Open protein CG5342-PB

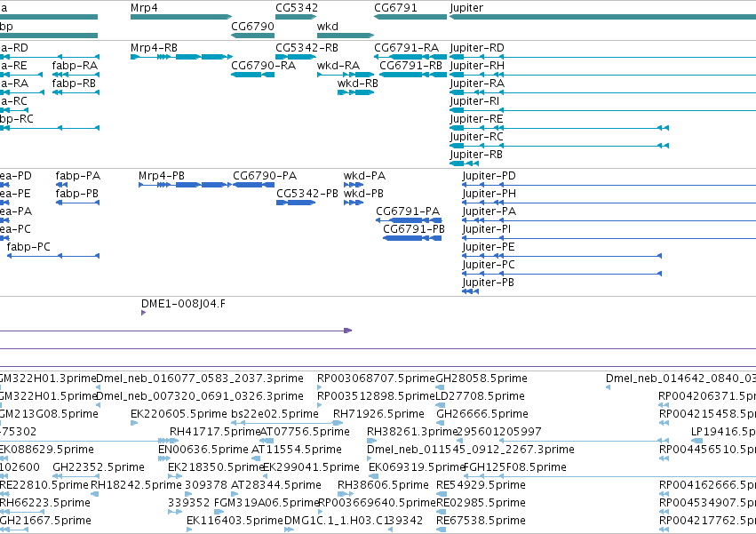pyautogui.click(x=307, y=194)
